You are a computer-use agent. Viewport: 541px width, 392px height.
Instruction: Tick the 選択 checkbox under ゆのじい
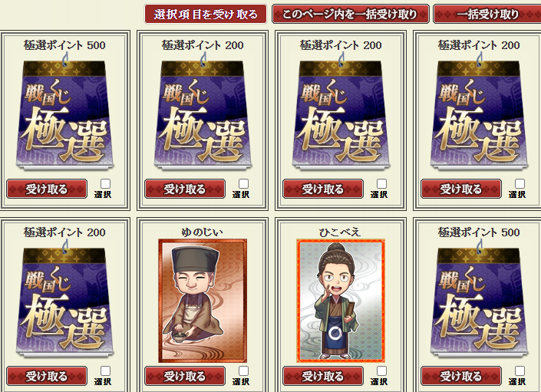243,371
